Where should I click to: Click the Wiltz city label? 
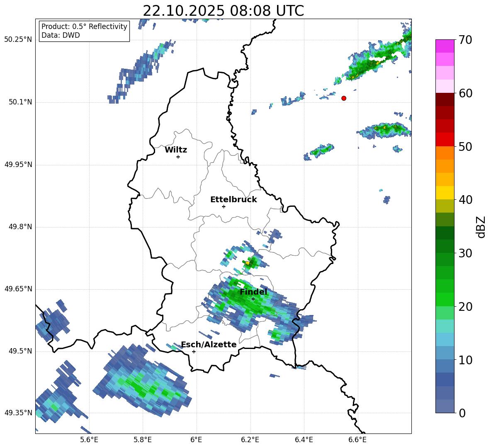[176, 150]
